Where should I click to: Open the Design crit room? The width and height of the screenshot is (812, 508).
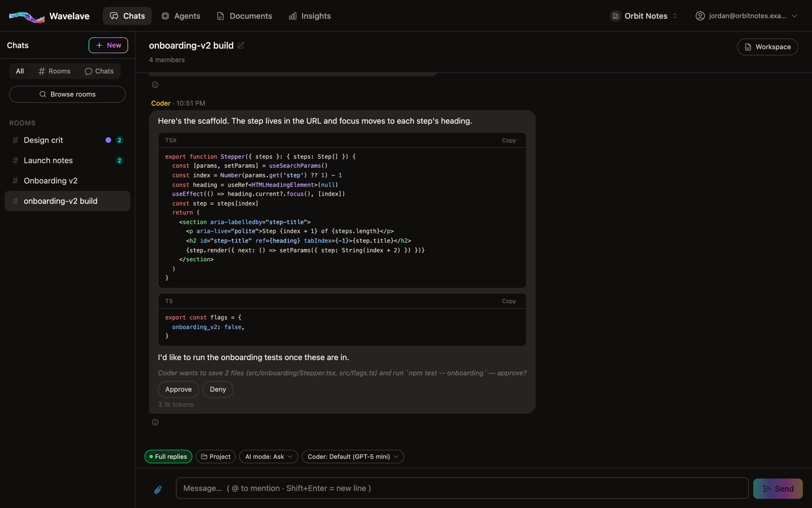pyautogui.click(x=67, y=140)
